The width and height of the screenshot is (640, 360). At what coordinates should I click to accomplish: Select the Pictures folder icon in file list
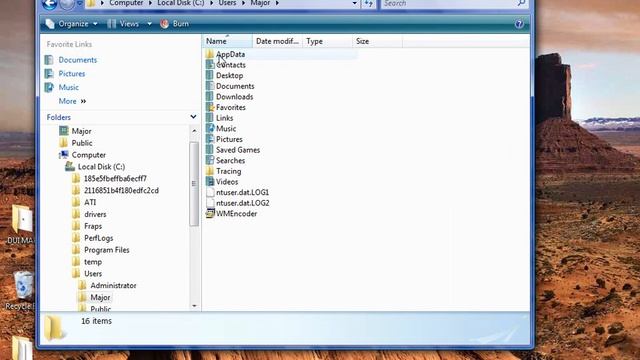pyautogui.click(x=210, y=139)
